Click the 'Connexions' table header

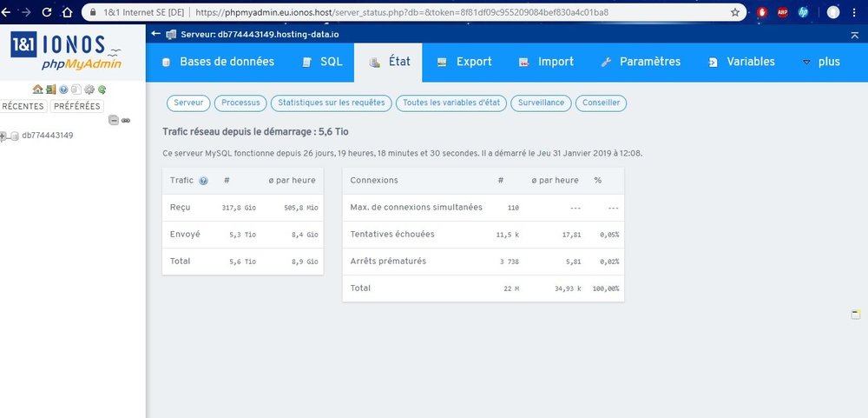point(373,181)
